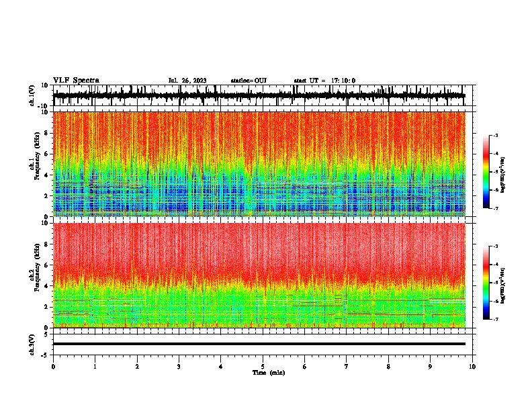Click the 8 kHz tick label on ch.1 spectrogram
Viewport: 532px width, 411px height.
point(47,133)
